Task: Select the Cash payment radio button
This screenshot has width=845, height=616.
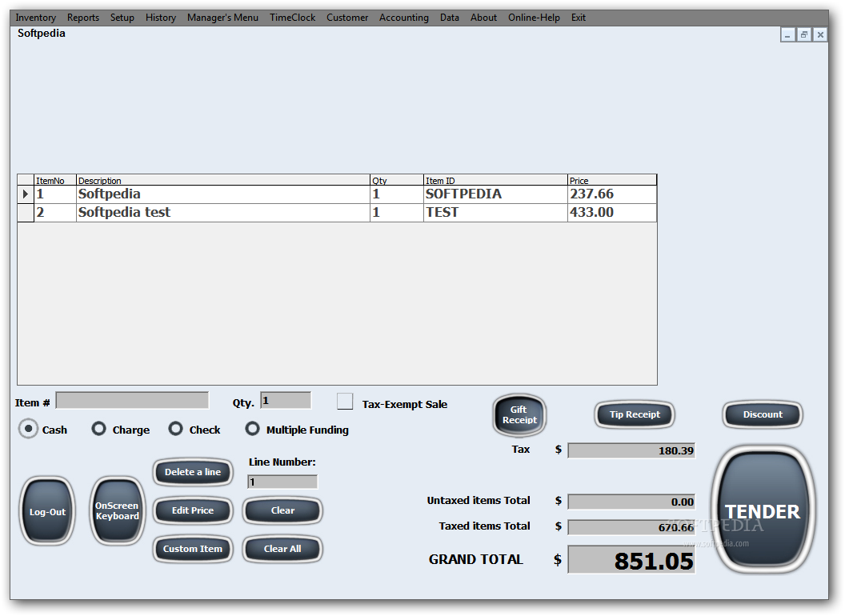Action: click(x=28, y=429)
